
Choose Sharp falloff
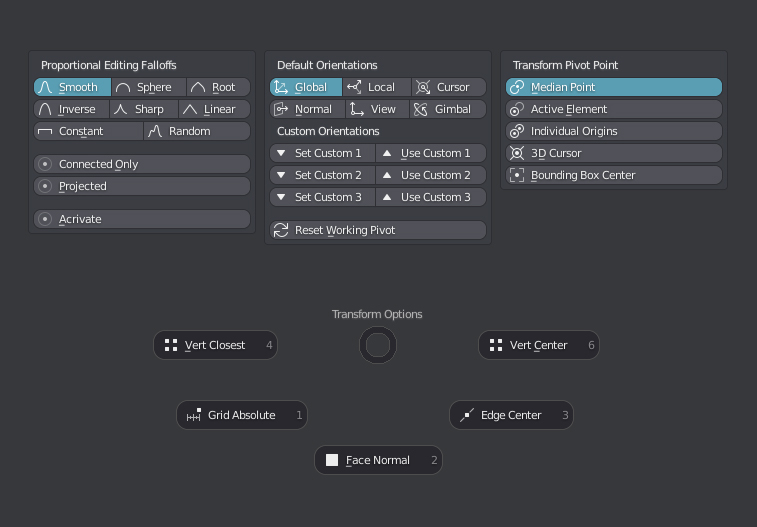click(x=144, y=109)
